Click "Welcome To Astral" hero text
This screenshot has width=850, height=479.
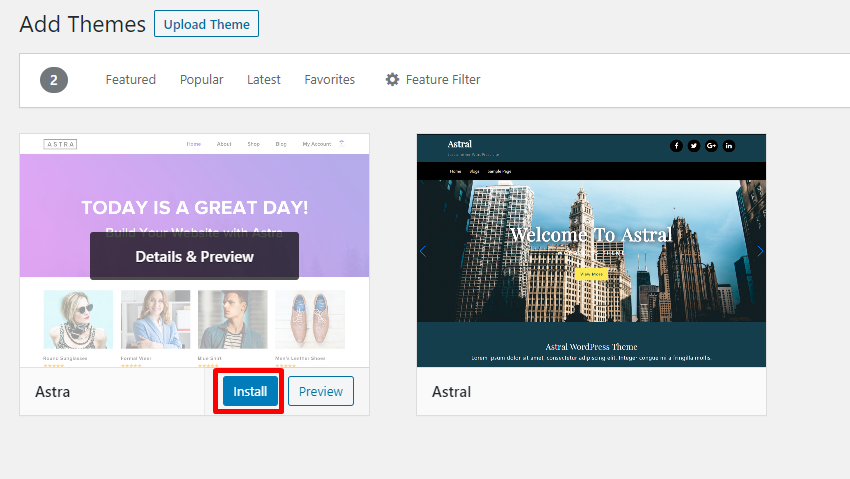[591, 235]
